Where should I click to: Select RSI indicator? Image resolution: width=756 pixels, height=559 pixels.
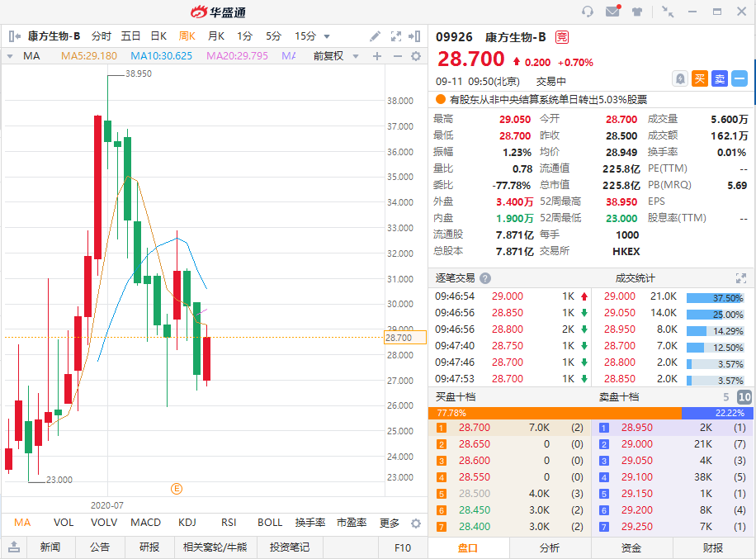229,523
